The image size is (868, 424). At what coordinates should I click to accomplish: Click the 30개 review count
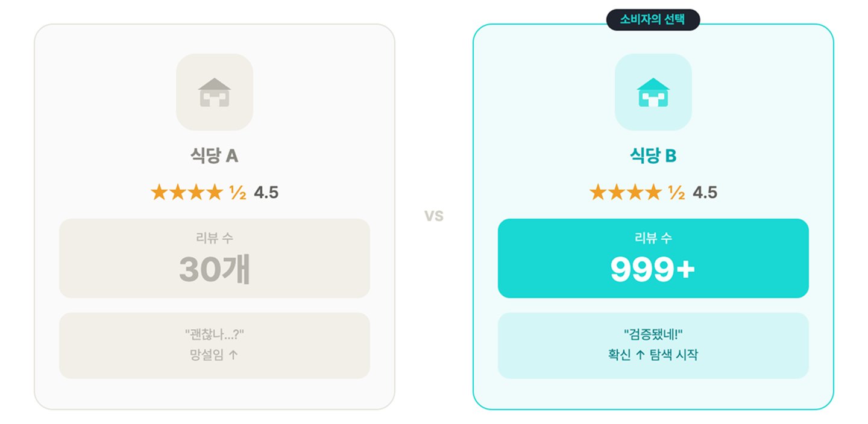215,270
